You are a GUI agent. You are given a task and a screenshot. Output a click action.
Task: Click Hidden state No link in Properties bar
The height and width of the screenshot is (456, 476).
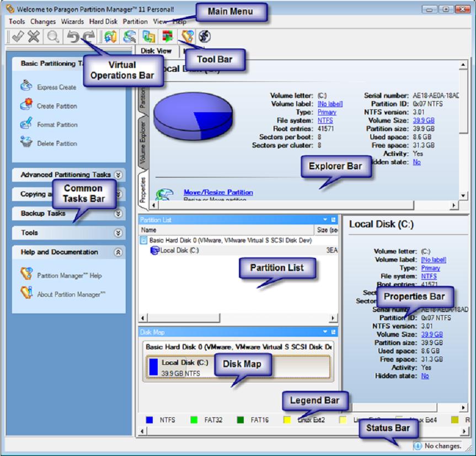[x=425, y=376]
